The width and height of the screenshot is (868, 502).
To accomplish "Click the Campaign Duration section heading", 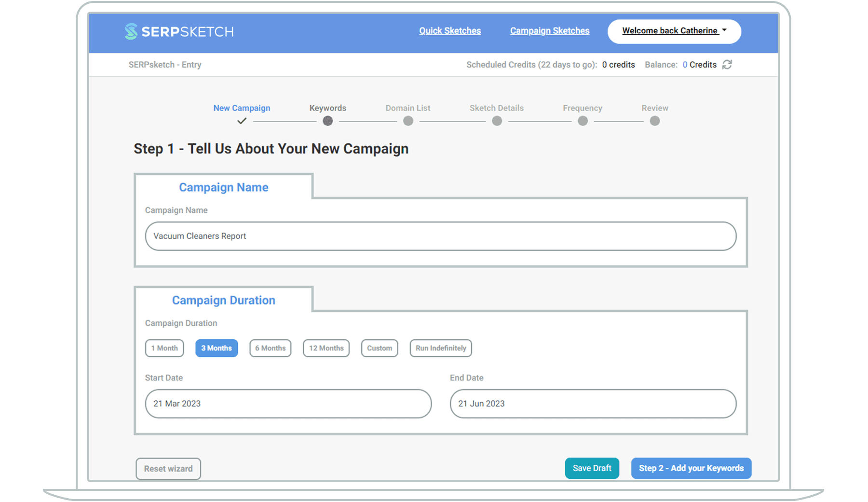I will [224, 300].
